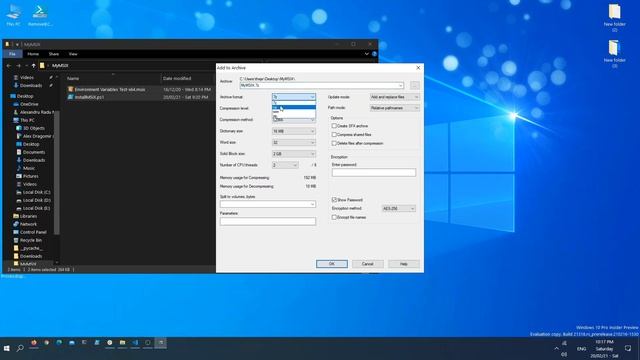This screenshot has width=640, height=360.
Task: Open the taskbar clock and date
Action: pos(604,348)
